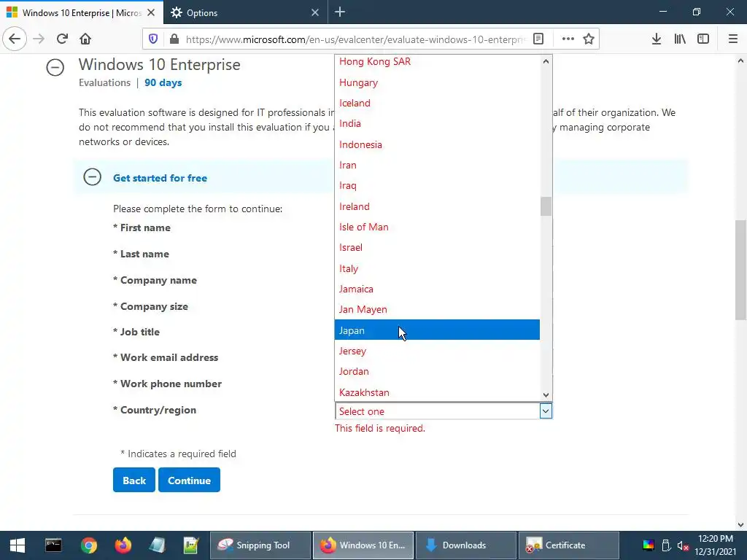Reload the current page

coord(62,39)
